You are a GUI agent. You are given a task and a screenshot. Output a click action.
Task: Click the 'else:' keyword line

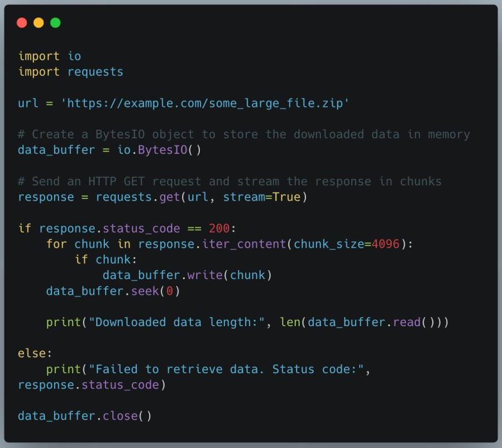[x=35, y=353]
